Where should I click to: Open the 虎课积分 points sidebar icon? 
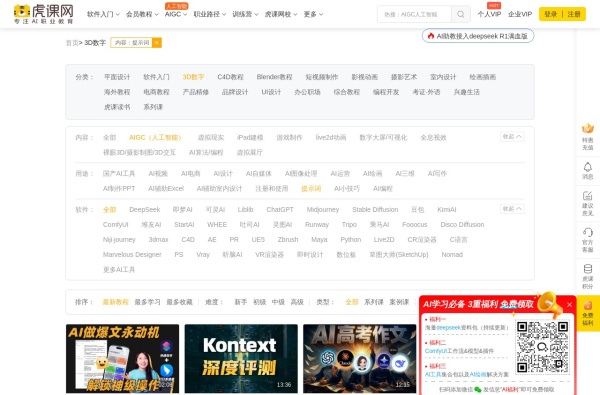tap(587, 276)
